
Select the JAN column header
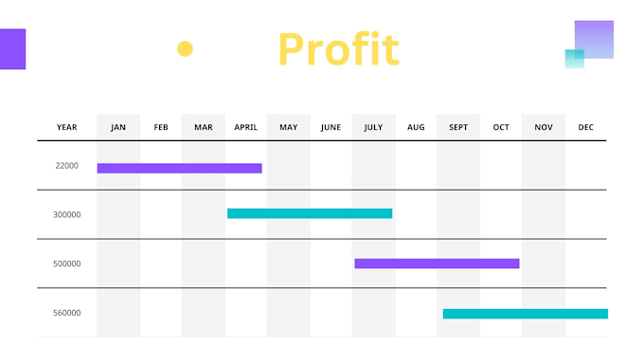point(118,127)
